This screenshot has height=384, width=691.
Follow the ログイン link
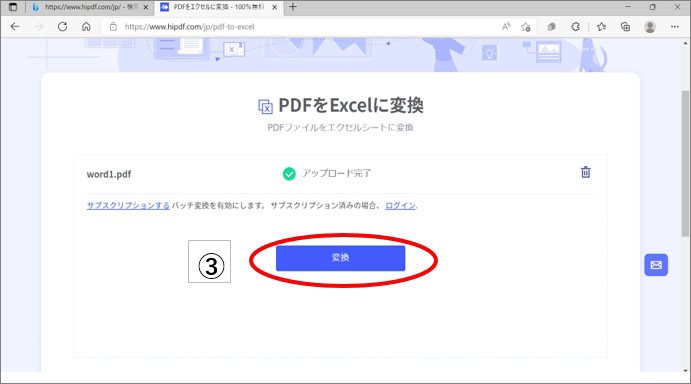(400, 205)
